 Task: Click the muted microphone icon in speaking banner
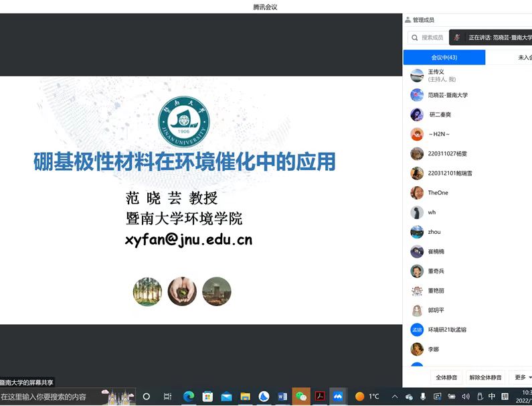pos(457,38)
